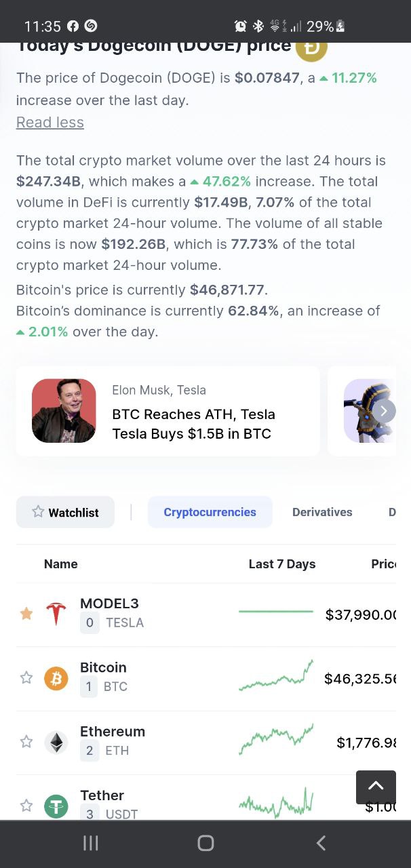Click the Tesla MODEL3 logo icon
411x868 pixels.
pyautogui.click(x=56, y=614)
